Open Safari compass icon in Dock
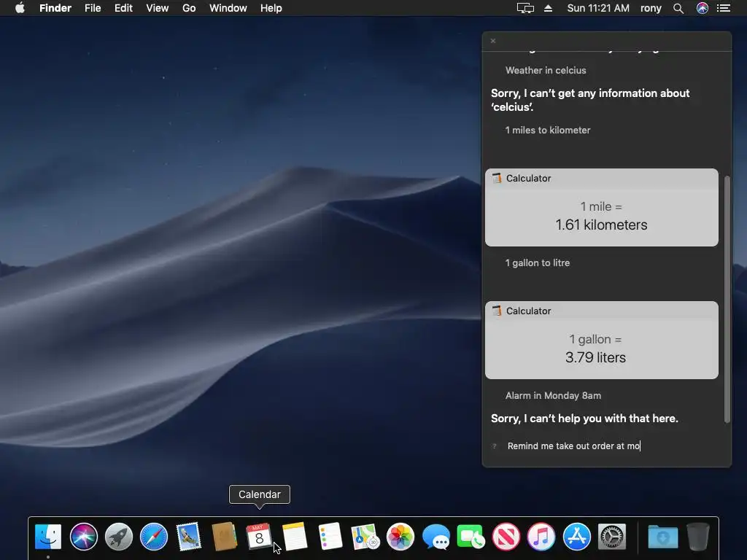Image resolution: width=747 pixels, height=560 pixels. coord(154,537)
